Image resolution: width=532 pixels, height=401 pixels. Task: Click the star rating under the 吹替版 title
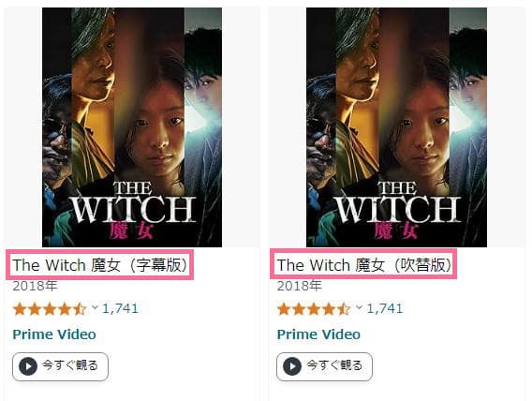[314, 309]
